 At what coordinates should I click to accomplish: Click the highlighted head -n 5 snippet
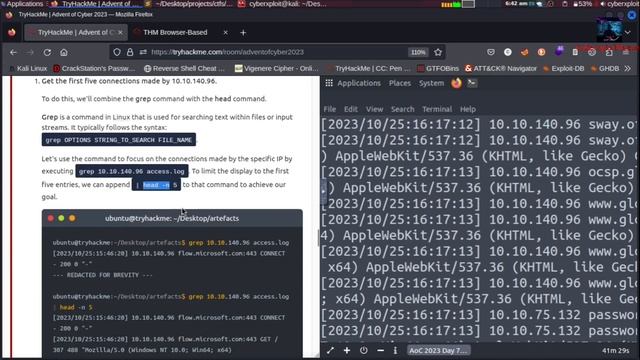point(156,185)
